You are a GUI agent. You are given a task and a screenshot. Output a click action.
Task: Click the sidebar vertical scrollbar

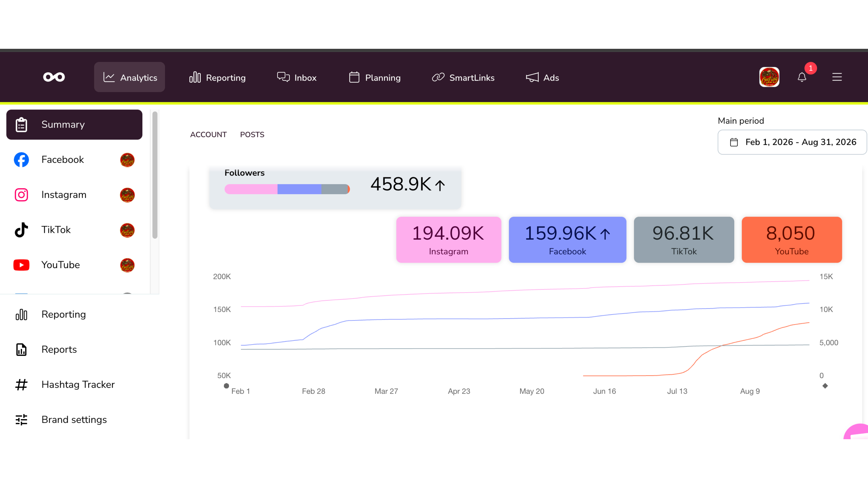point(155,175)
